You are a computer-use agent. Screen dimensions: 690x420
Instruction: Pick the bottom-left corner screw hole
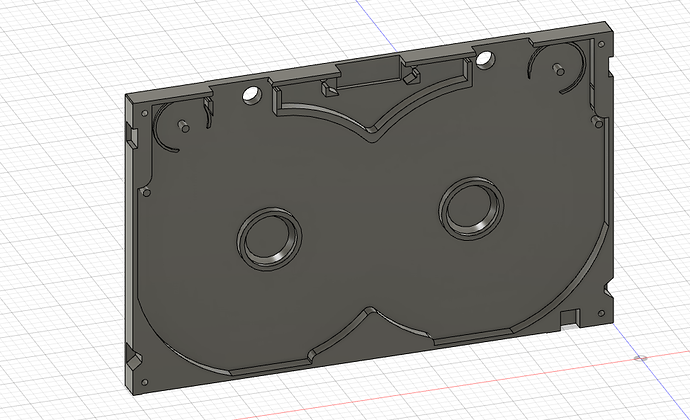click(x=145, y=382)
